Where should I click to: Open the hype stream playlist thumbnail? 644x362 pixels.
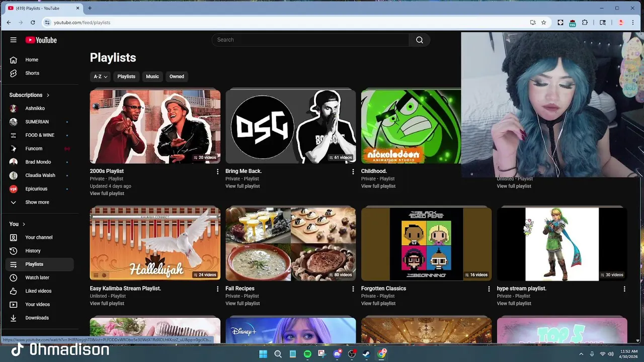pos(562,244)
